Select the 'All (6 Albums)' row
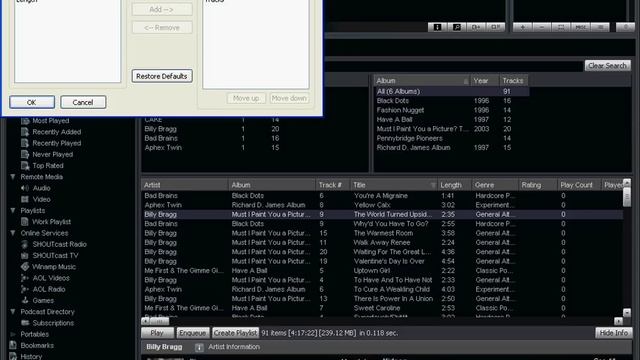 pos(452,91)
